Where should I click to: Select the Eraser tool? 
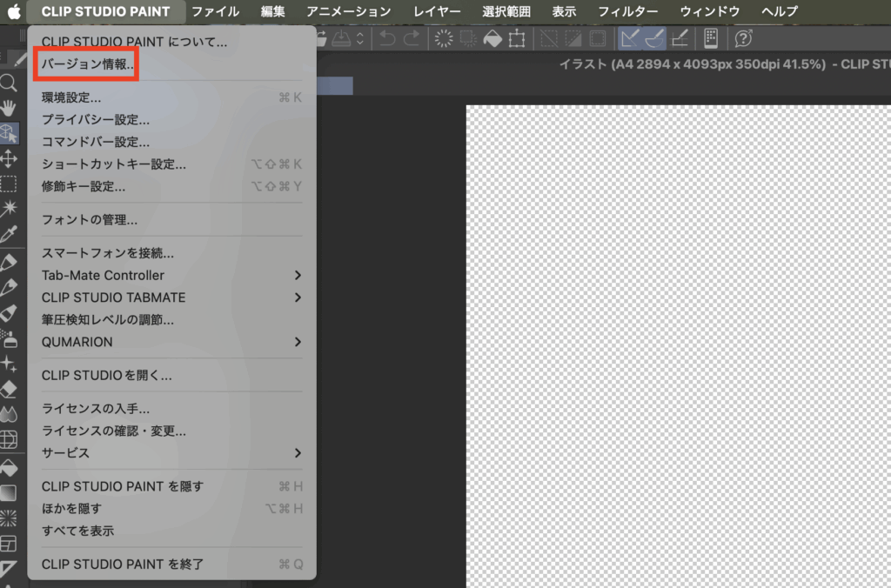pyautogui.click(x=9, y=389)
